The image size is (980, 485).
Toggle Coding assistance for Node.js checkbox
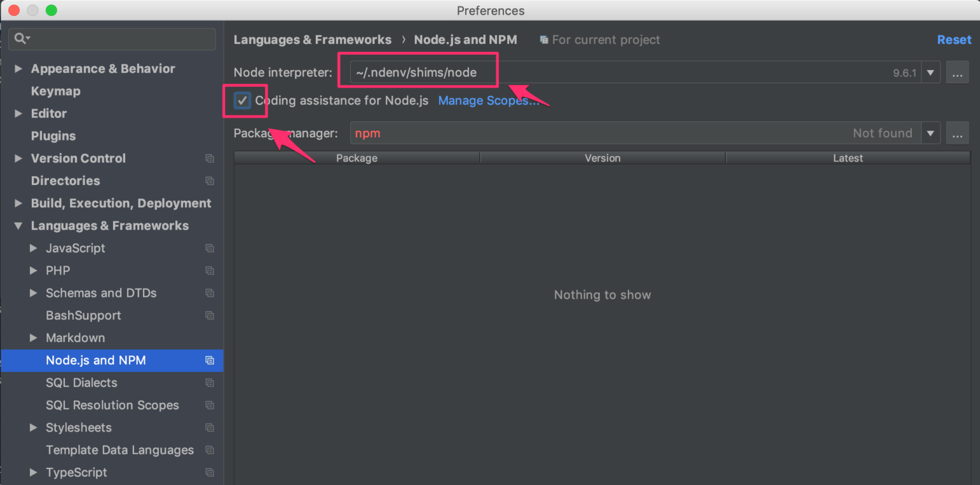point(242,101)
